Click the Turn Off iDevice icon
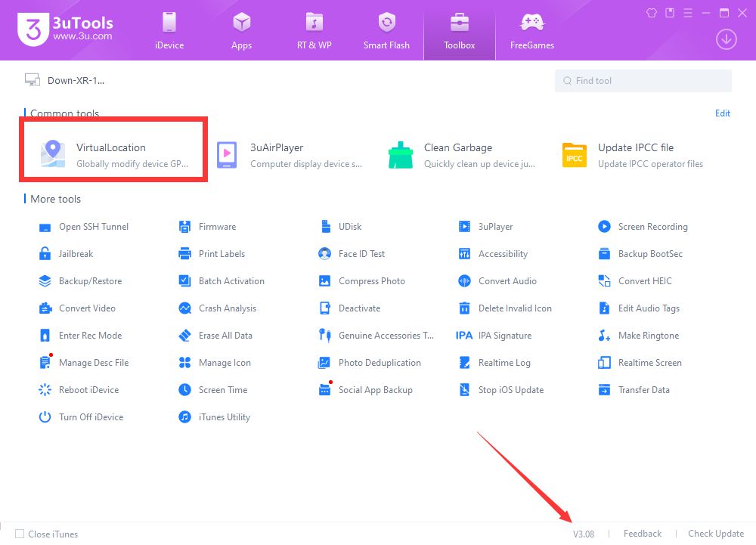 pyautogui.click(x=45, y=417)
